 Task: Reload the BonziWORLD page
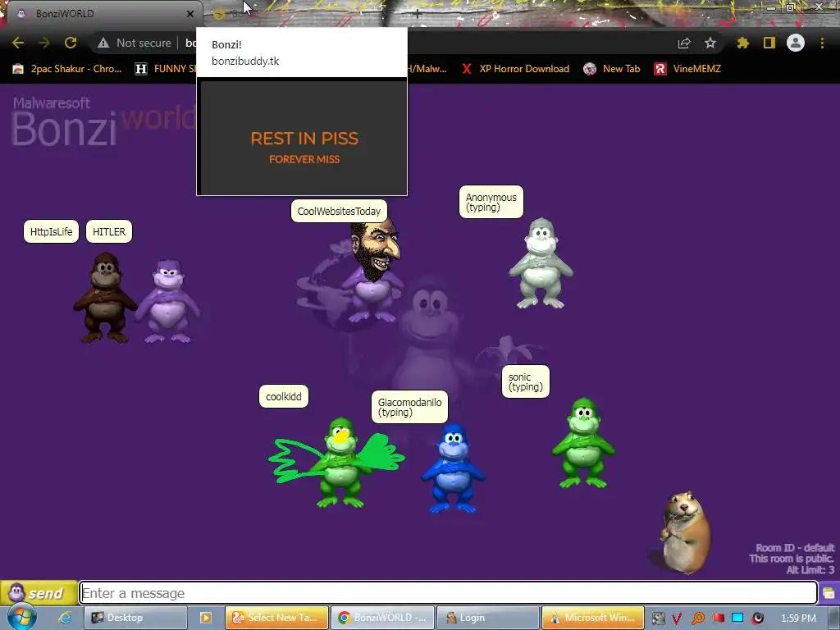pos(71,43)
